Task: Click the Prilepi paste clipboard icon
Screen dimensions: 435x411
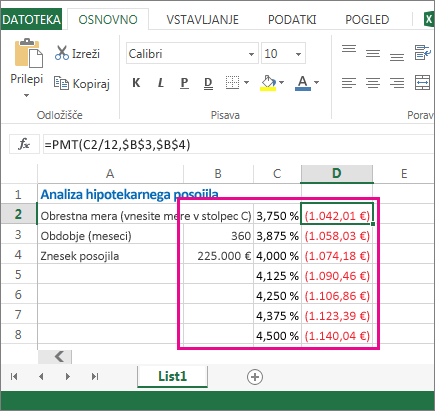Action: tap(29, 53)
